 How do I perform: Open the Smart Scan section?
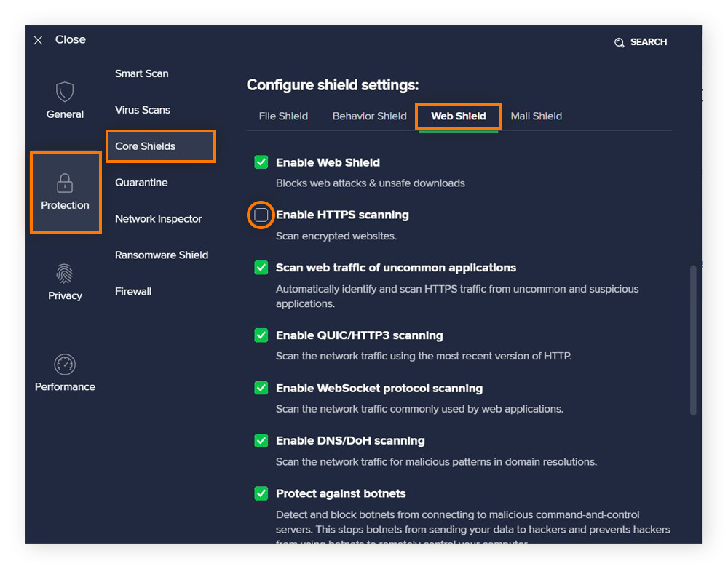[141, 73]
